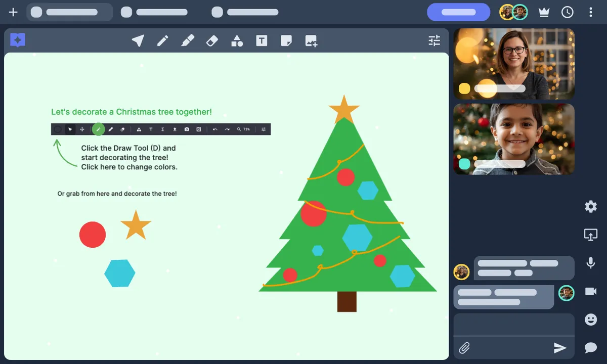Toggle screen sharing in right sidebar

coord(590,235)
